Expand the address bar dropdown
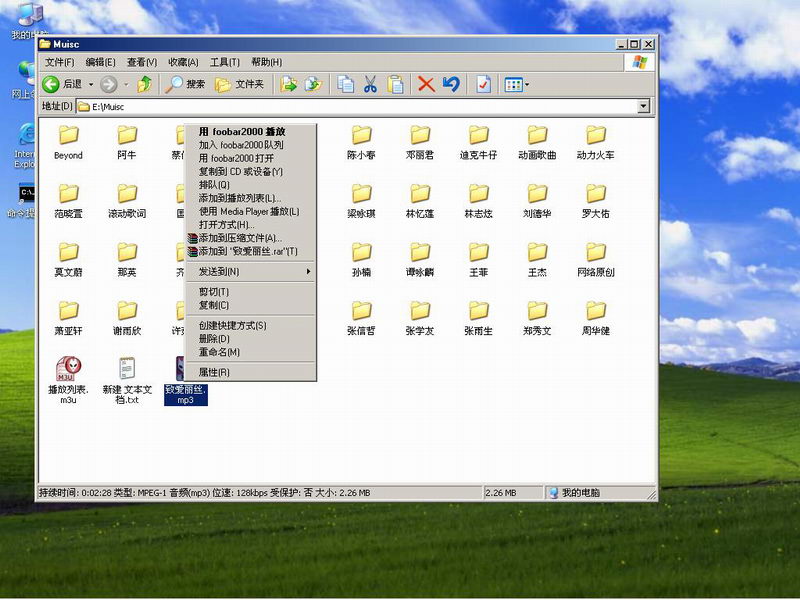The image size is (800, 600). point(643,106)
